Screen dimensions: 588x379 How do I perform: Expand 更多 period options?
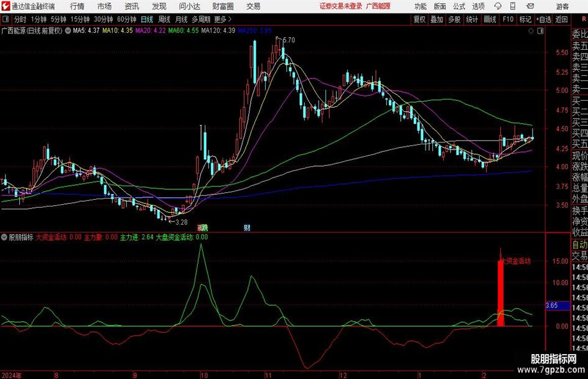(223, 19)
